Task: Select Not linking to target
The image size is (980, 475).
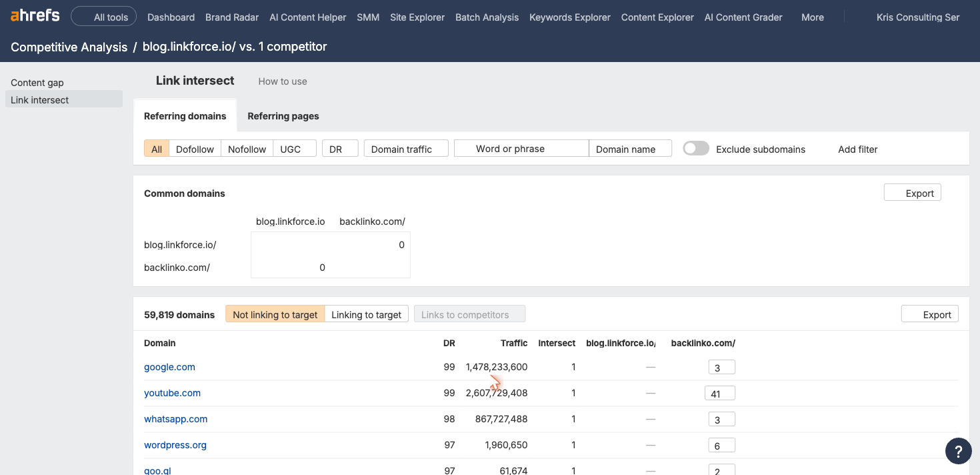Action: coord(275,314)
